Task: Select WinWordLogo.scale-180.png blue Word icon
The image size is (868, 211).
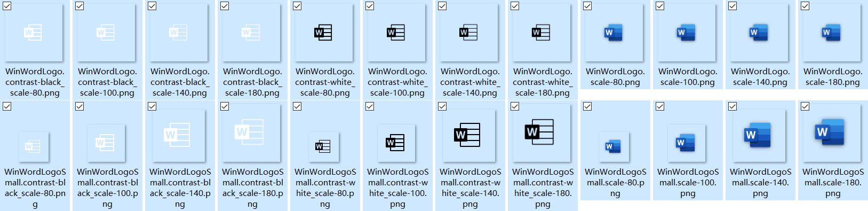Action: click(831, 33)
